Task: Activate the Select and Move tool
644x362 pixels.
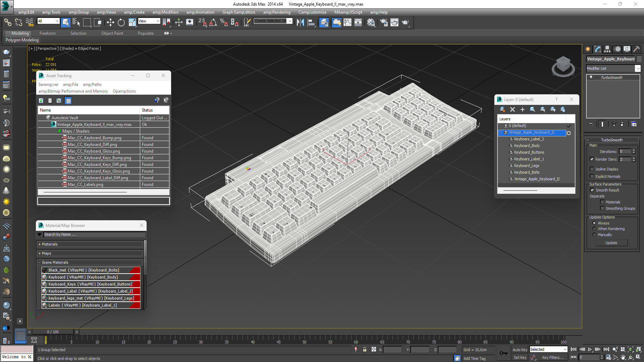Action: tap(110, 22)
